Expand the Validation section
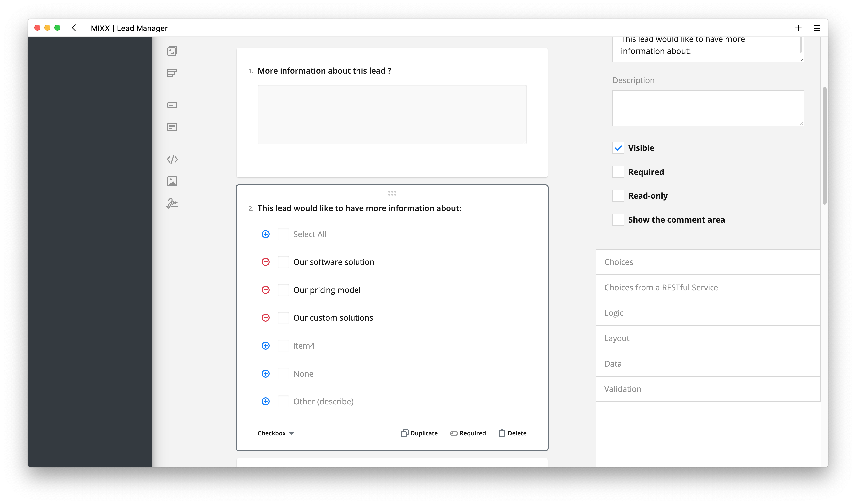 click(708, 389)
